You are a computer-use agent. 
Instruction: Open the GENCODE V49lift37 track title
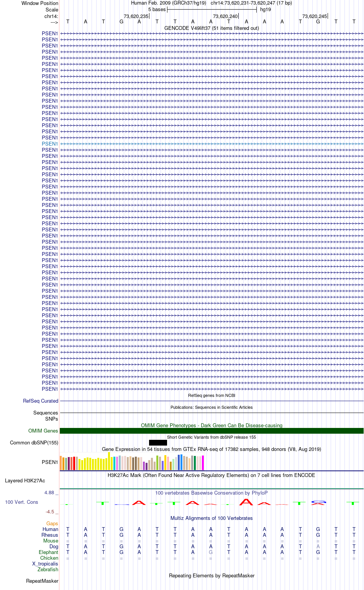pos(212,28)
